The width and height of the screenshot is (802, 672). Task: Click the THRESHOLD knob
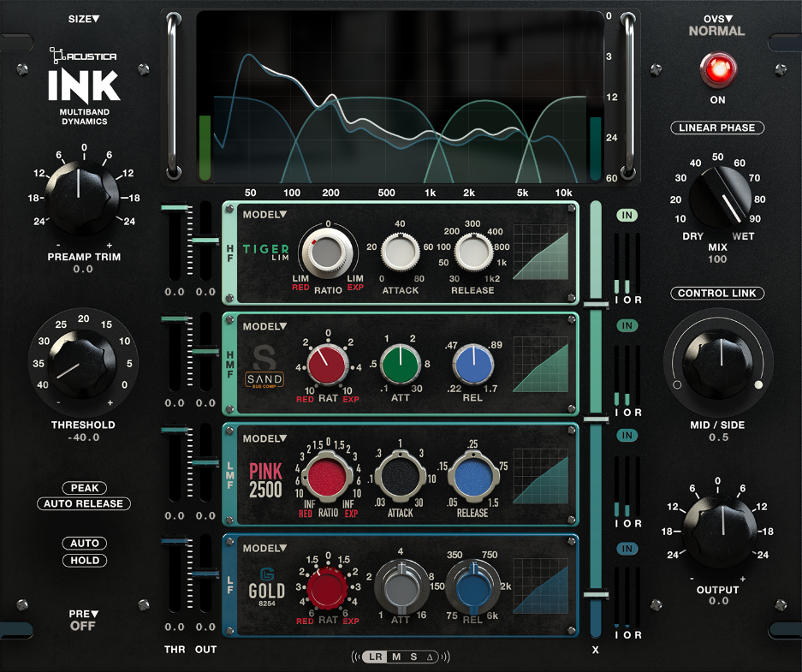point(83,363)
